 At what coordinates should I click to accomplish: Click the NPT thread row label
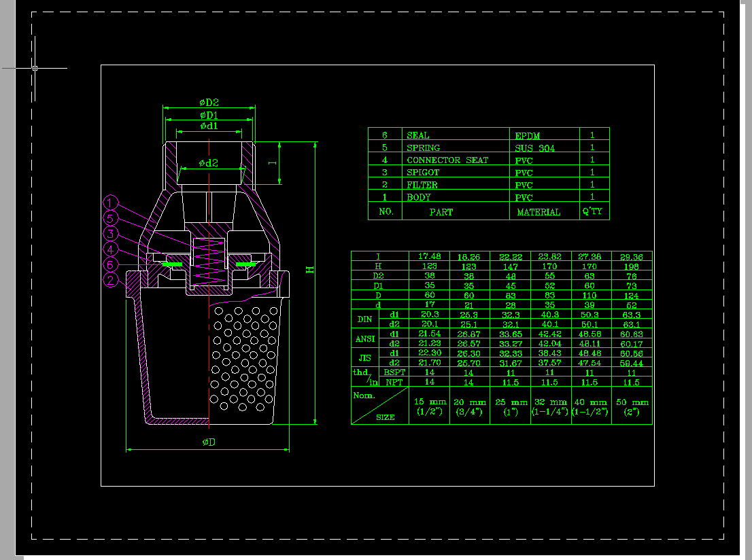[394, 382]
